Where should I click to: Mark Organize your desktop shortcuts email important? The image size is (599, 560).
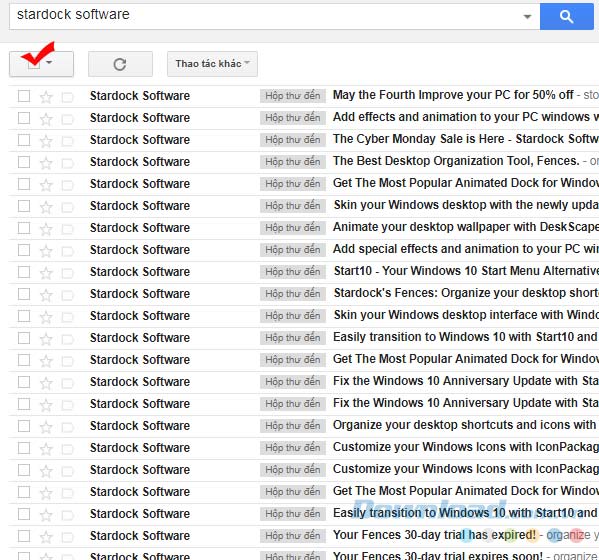click(x=67, y=427)
